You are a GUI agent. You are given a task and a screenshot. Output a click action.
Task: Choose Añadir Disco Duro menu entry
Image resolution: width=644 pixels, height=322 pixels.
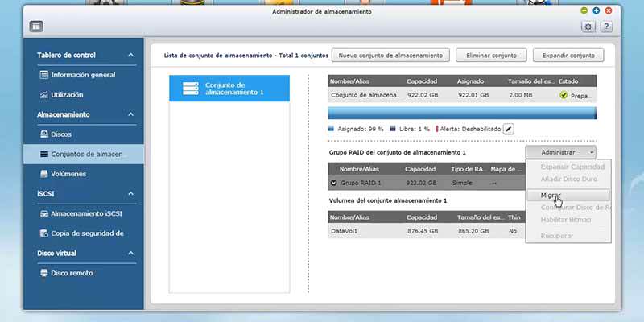568,179
